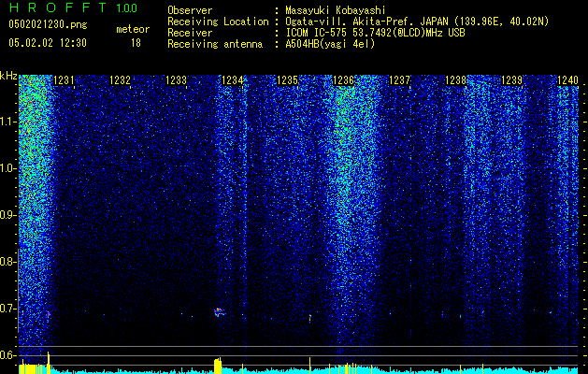The height and width of the screenshot is (374, 588).
Task: Click the Receiving antenna label
Action: (x=215, y=44)
